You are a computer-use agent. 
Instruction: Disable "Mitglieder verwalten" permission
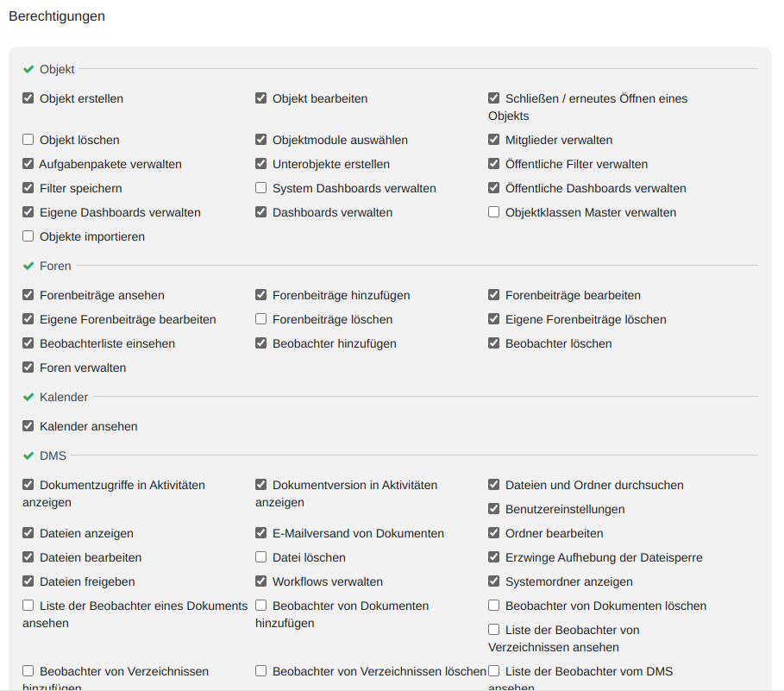pos(494,140)
